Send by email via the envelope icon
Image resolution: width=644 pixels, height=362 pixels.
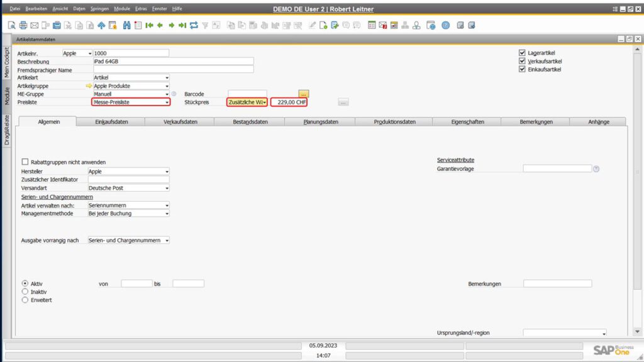35,25
